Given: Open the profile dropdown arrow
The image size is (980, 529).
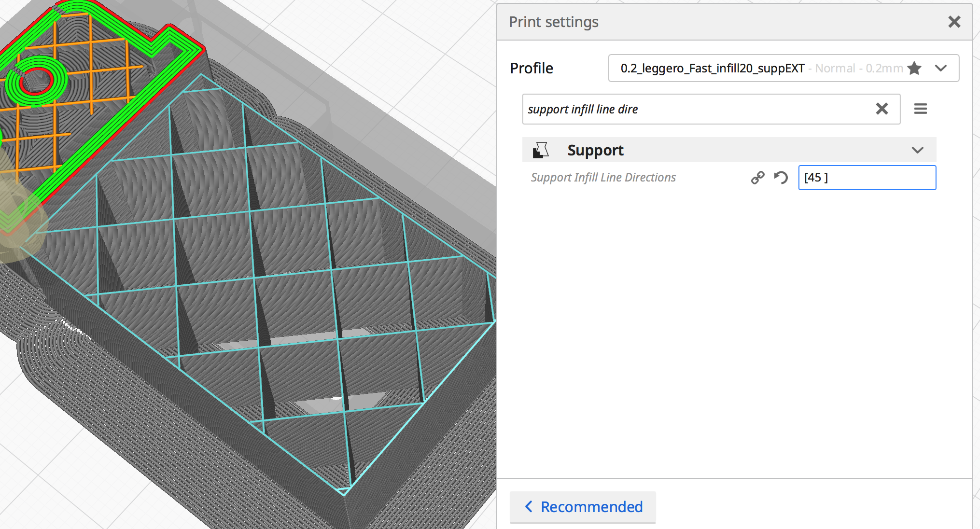Looking at the screenshot, I should pos(940,69).
